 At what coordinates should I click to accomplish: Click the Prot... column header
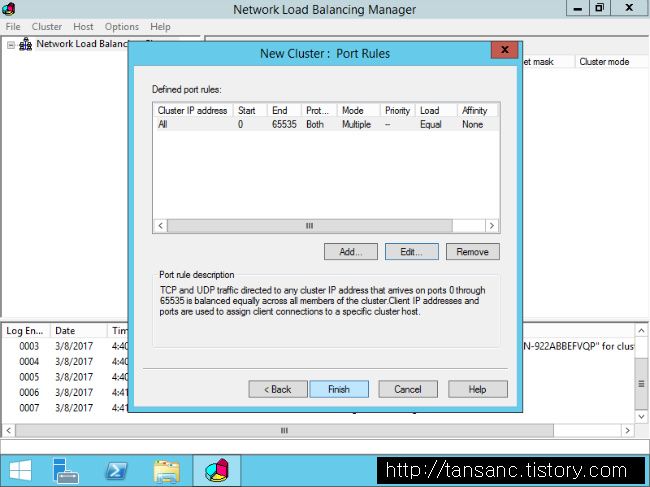coord(319,110)
